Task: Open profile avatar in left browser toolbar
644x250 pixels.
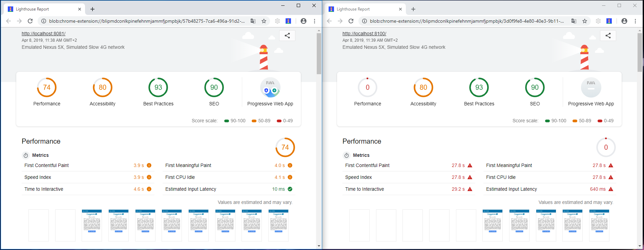Action: click(304, 21)
